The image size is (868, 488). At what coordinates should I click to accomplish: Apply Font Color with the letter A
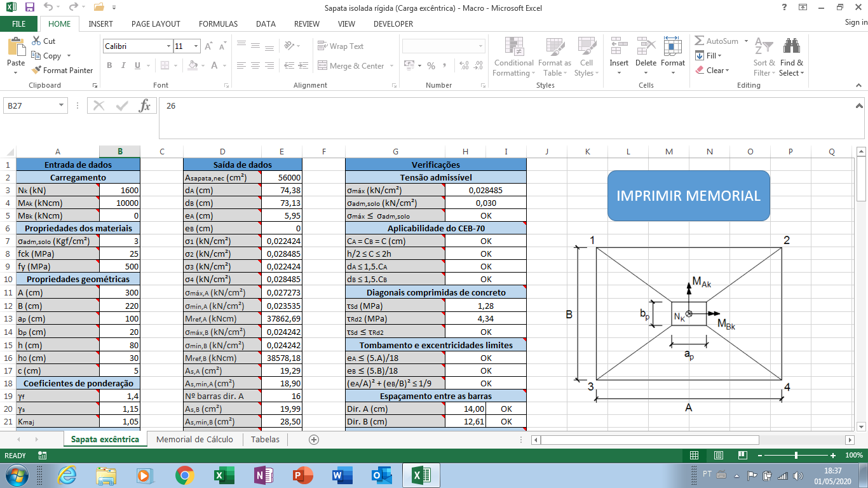(214, 65)
